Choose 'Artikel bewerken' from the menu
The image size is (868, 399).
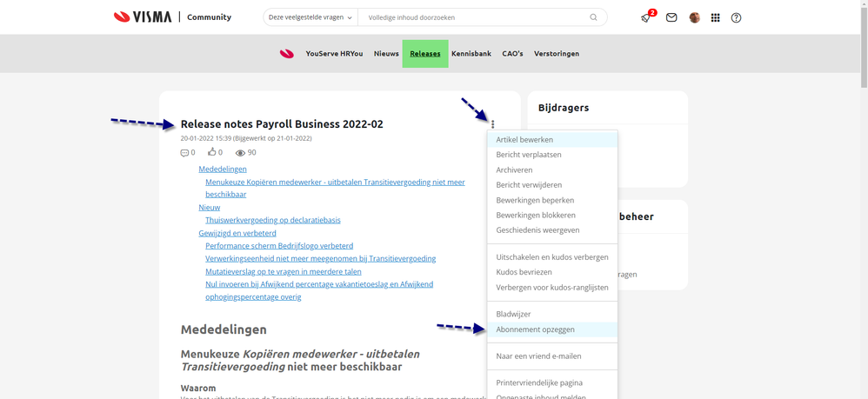(552, 140)
